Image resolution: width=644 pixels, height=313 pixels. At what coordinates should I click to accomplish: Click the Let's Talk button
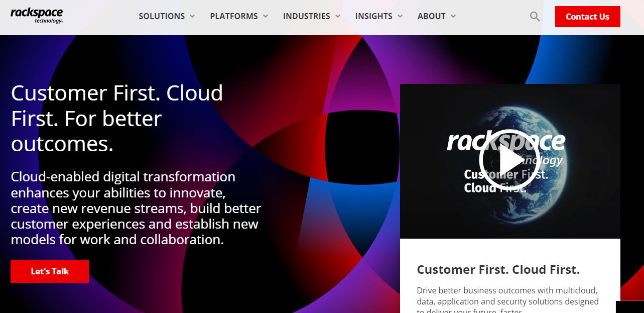tap(50, 271)
